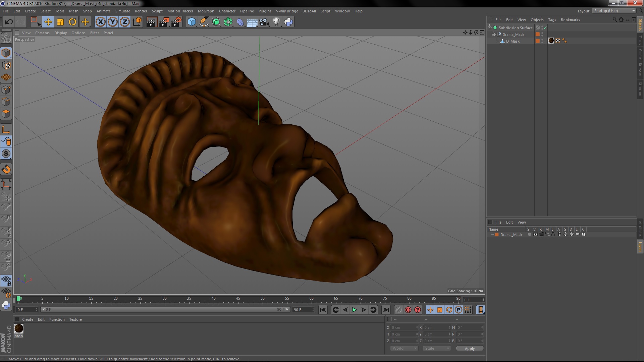Screen dimensions: 644x362
Task: Click the Apply button
Action: (470, 349)
